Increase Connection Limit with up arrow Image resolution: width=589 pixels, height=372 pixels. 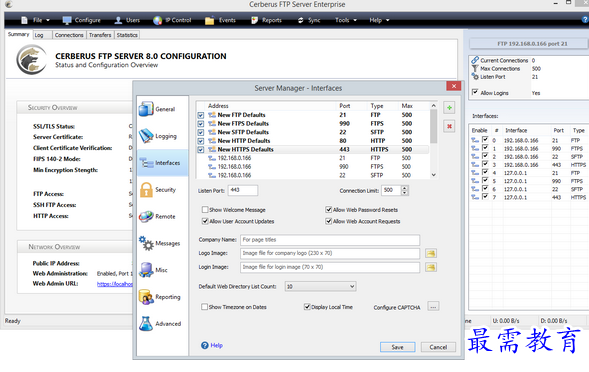pos(405,188)
